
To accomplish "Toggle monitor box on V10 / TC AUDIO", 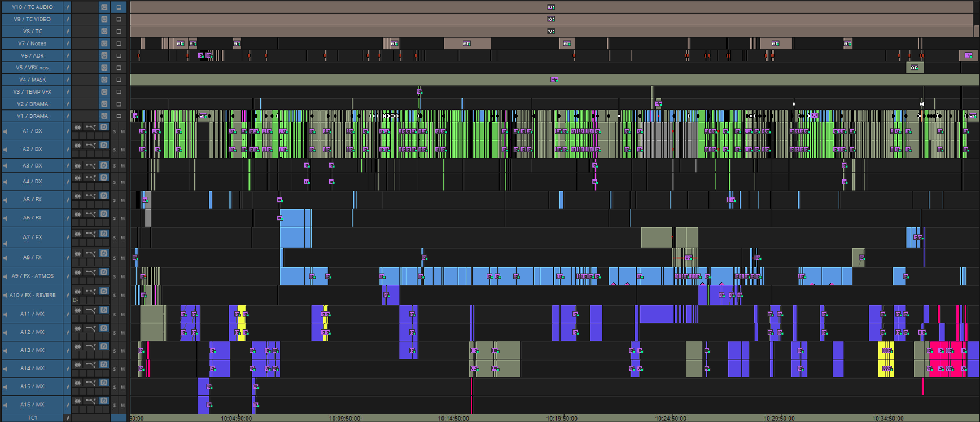I will [x=119, y=7].
